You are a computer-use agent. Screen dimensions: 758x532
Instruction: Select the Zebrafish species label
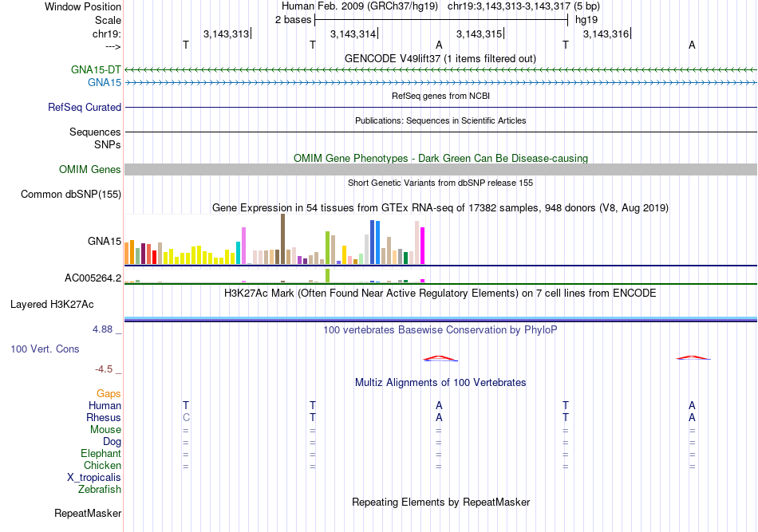point(100,490)
